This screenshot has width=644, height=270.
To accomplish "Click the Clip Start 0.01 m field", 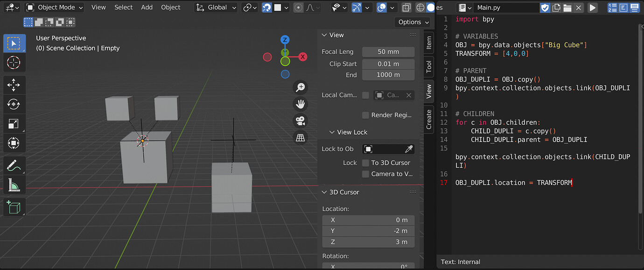I will click(388, 64).
